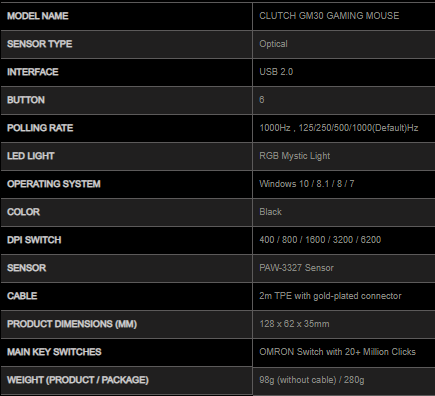
Task: Click the WEIGHT (PRODUCT / PACKAGE) label
Action: pos(78,380)
